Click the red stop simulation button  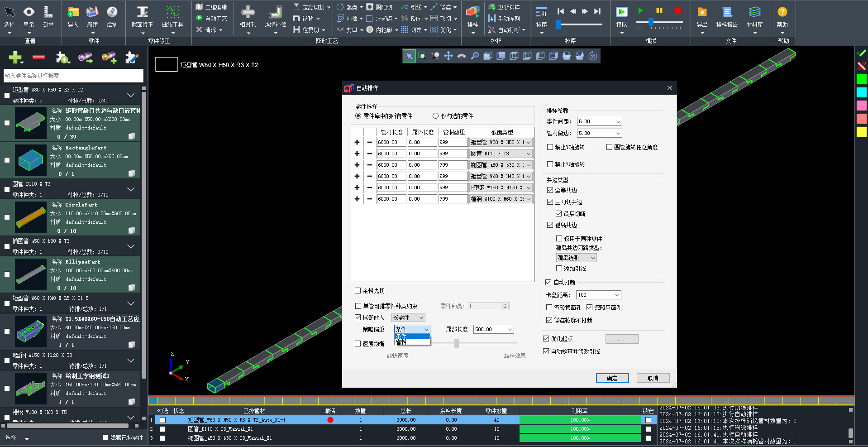pyautogui.click(x=677, y=10)
